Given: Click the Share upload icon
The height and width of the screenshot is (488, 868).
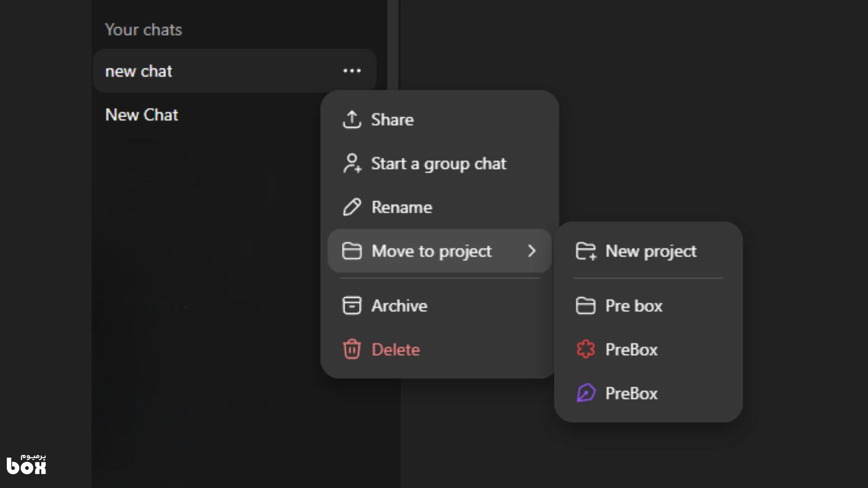Looking at the screenshot, I should [x=352, y=120].
